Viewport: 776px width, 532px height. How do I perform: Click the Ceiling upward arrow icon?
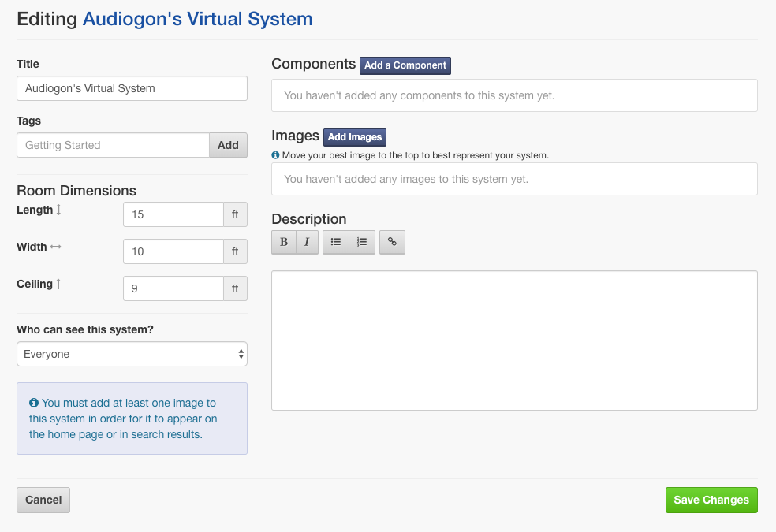[x=58, y=284]
